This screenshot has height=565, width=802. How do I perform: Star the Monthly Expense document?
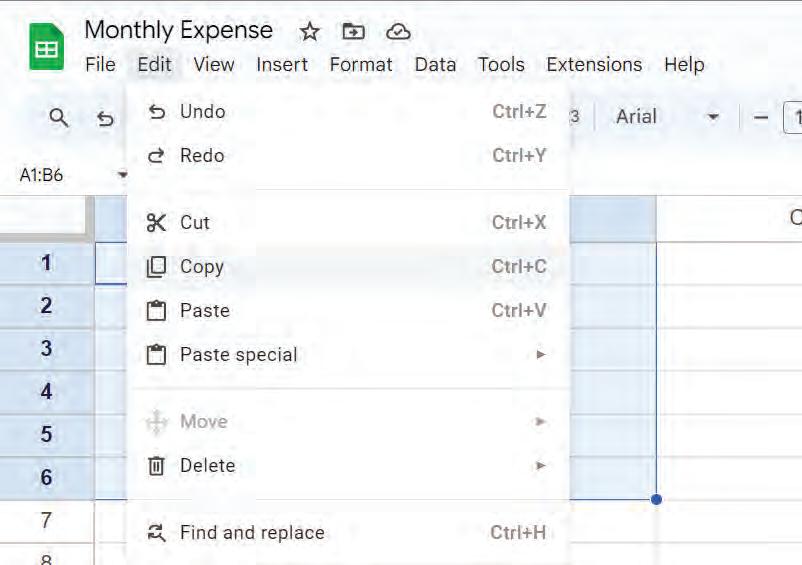pyautogui.click(x=310, y=32)
